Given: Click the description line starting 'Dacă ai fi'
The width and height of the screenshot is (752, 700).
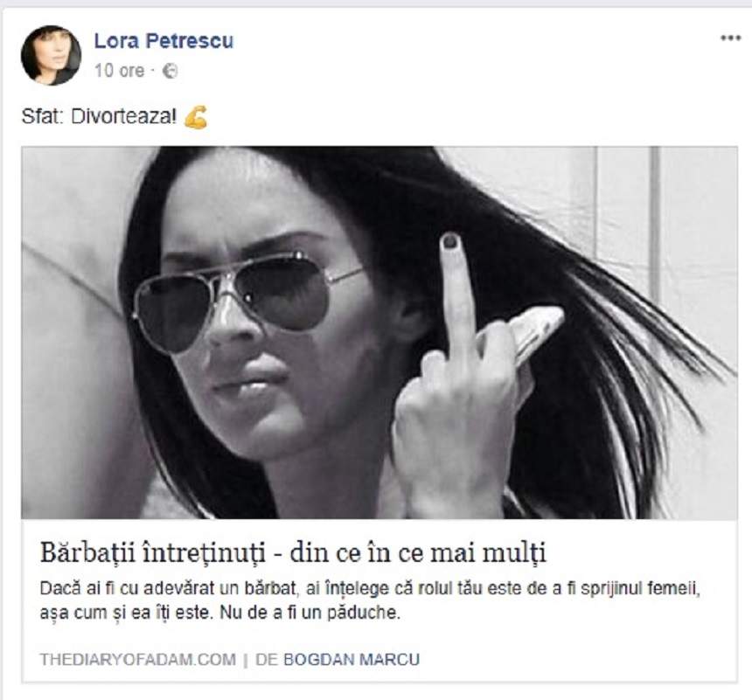Looking at the screenshot, I should (370, 589).
